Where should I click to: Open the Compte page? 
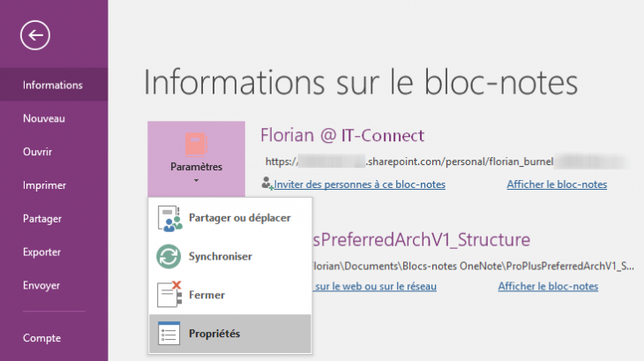click(41, 337)
